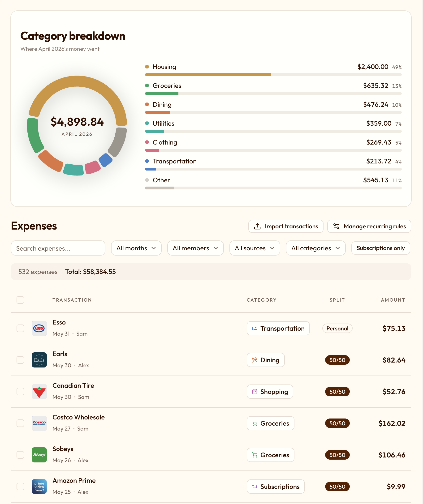The width and height of the screenshot is (423, 504).
Task: Click Esso's Personal split badge
Action: pyautogui.click(x=337, y=329)
